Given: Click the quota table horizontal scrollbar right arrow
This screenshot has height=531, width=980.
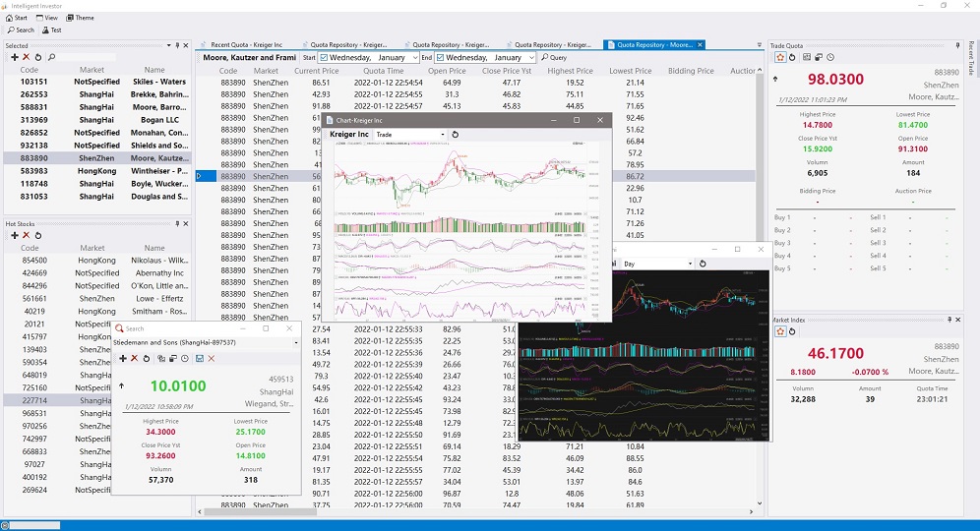Looking at the screenshot, I should click(752, 511).
